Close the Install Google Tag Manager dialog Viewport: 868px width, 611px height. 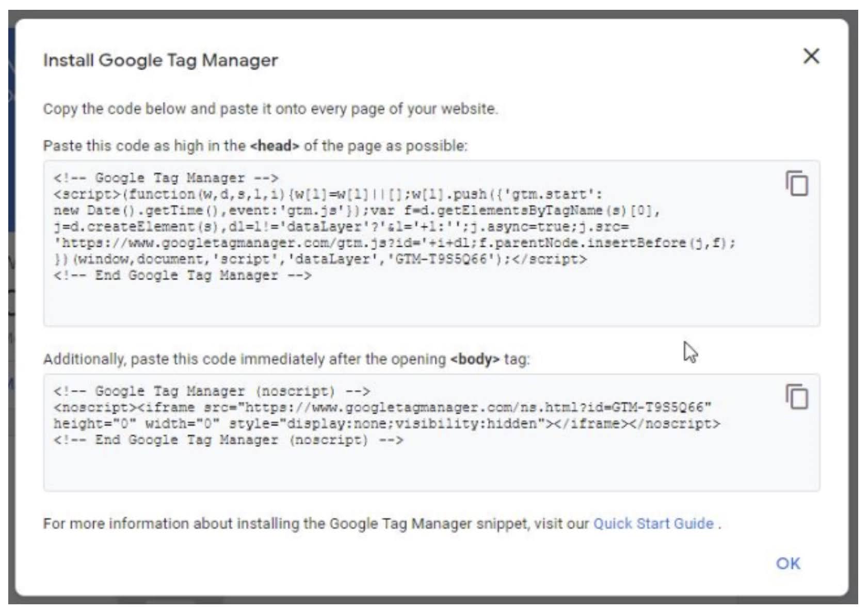coord(811,56)
